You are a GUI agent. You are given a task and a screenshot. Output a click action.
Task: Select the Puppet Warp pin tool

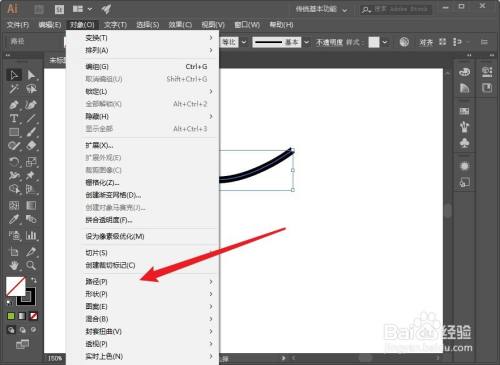(x=31, y=175)
